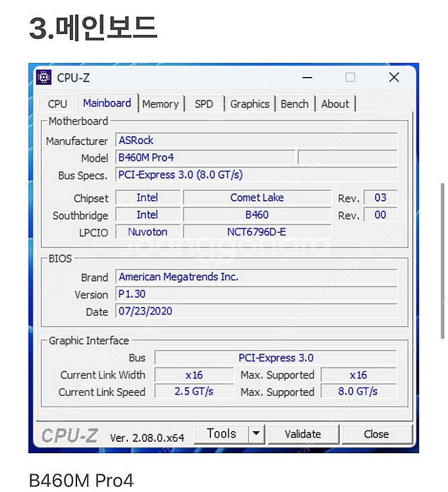Click the ASRock manufacturer field

[x=256, y=140]
